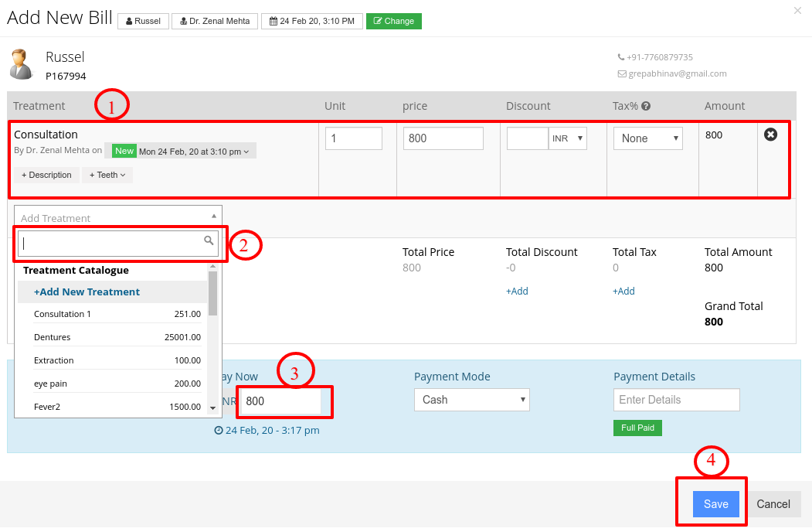Click the treatment list scrollbar thumb
This screenshot has width=812, height=532.
[212, 294]
